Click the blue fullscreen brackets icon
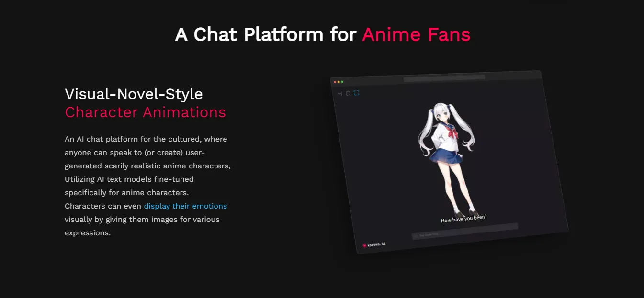 pos(356,93)
